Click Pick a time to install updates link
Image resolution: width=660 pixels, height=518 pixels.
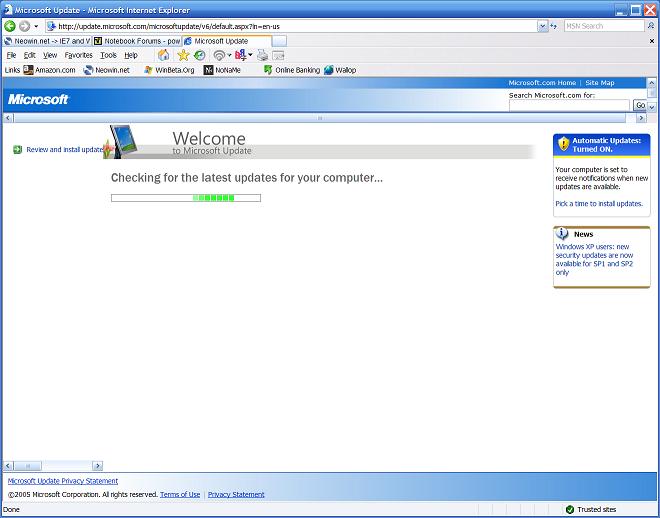(x=599, y=204)
